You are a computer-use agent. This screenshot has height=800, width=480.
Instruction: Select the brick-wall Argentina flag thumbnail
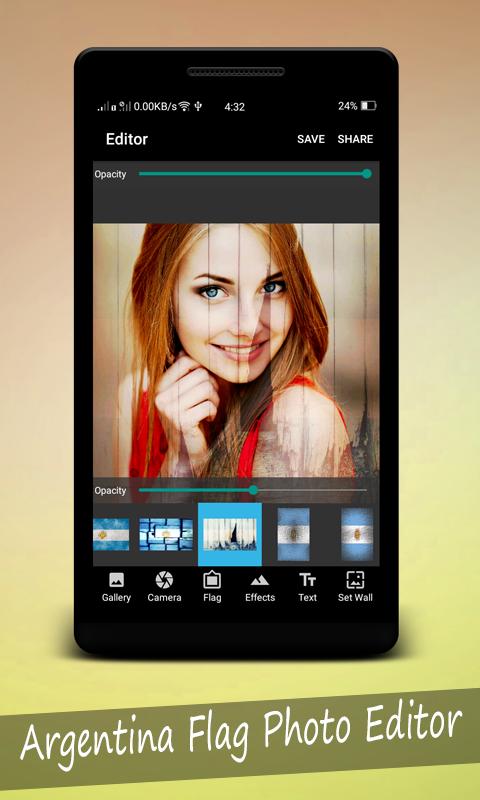tap(166, 534)
